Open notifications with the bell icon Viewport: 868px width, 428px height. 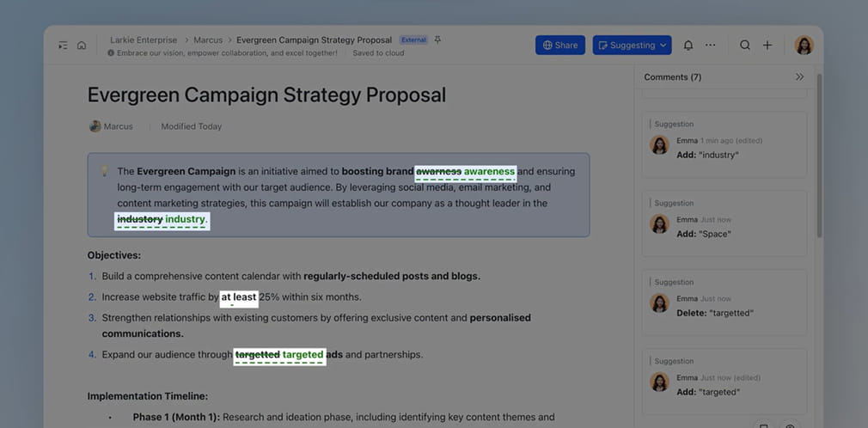pyautogui.click(x=688, y=46)
